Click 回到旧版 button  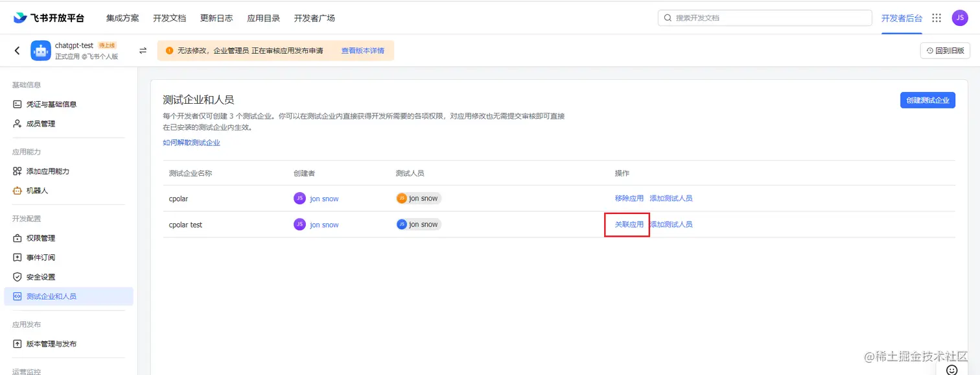[x=945, y=51]
